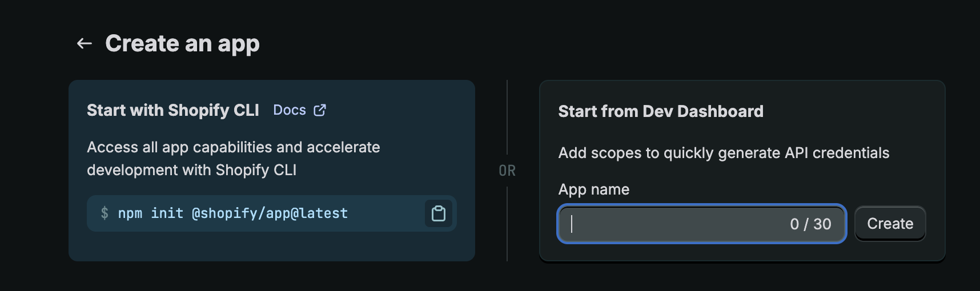The image size is (980, 291).
Task: Copy the npm init command with clipboard icon
Action: point(438,213)
